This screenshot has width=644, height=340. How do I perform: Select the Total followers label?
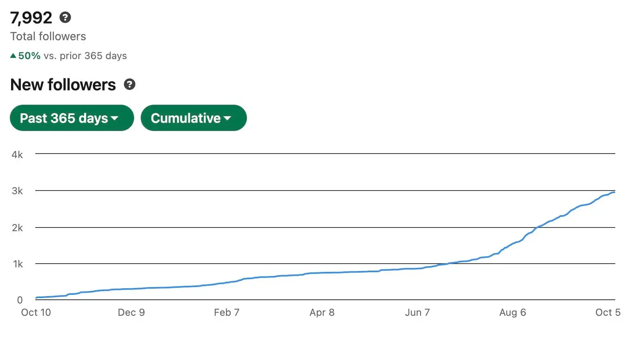click(x=48, y=37)
